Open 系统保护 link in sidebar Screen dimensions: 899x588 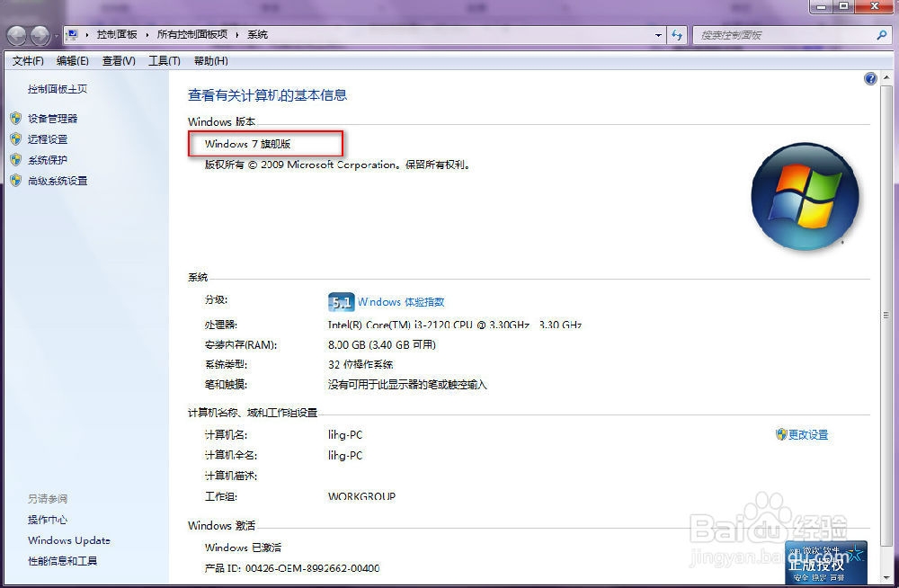tap(48, 160)
